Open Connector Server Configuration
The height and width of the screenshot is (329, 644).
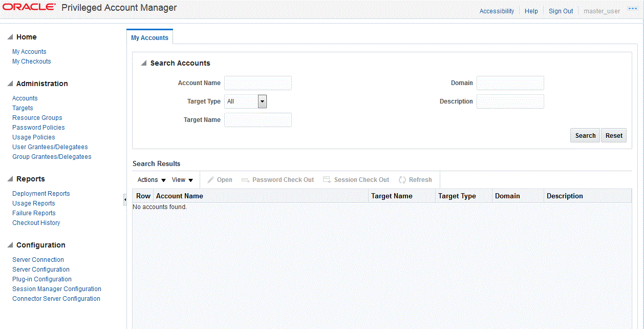[56, 299]
